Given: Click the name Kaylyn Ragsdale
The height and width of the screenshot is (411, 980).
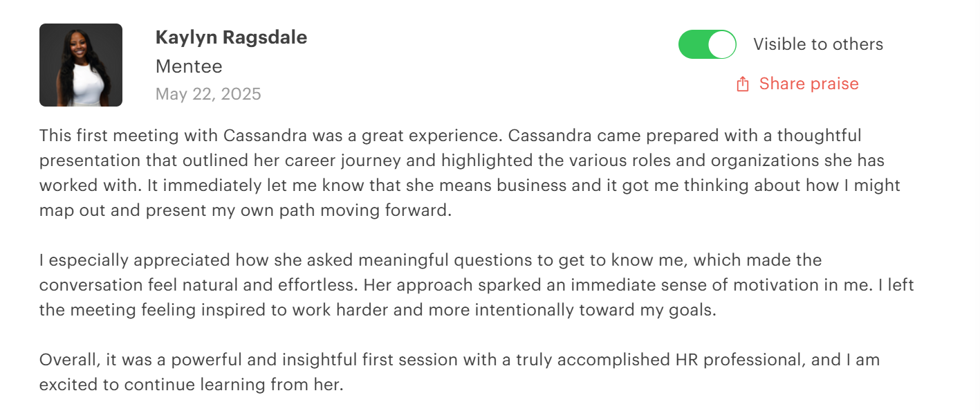Looking at the screenshot, I should (x=231, y=37).
